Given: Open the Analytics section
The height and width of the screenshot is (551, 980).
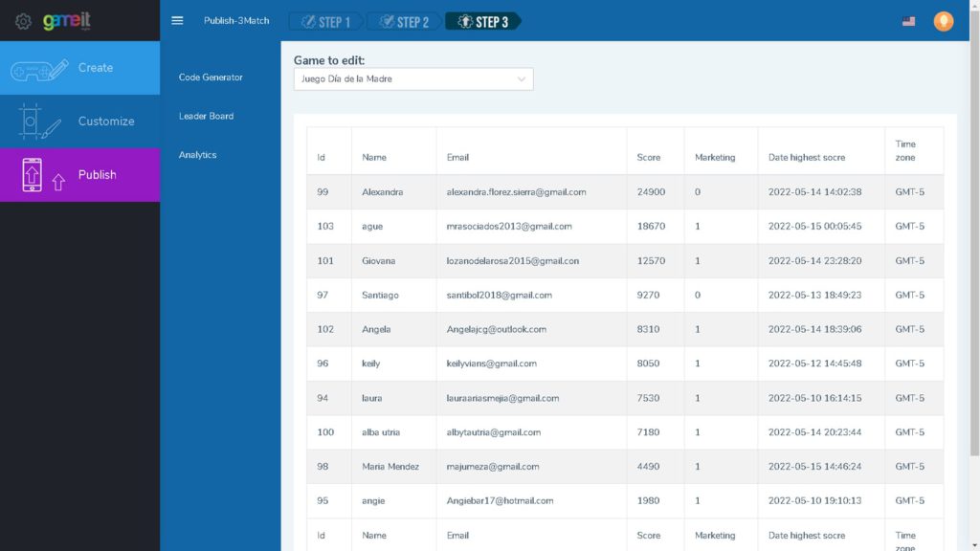Looking at the screenshot, I should point(197,155).
